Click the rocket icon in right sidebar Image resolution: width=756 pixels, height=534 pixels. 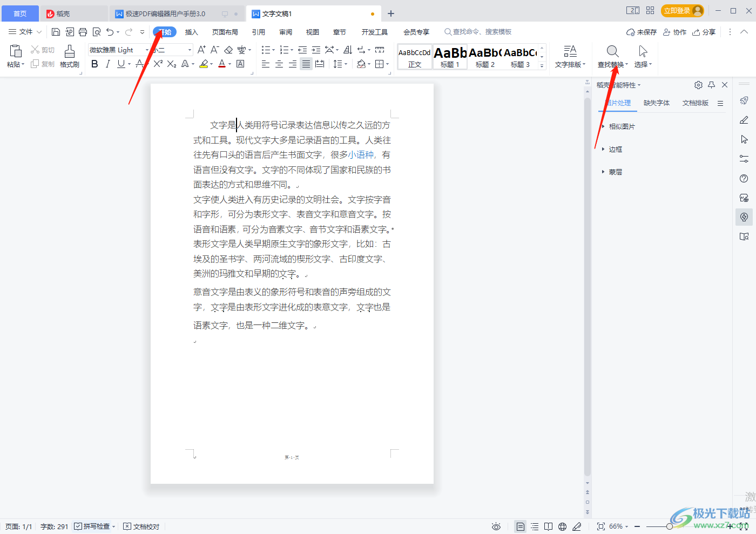(744, 100)
